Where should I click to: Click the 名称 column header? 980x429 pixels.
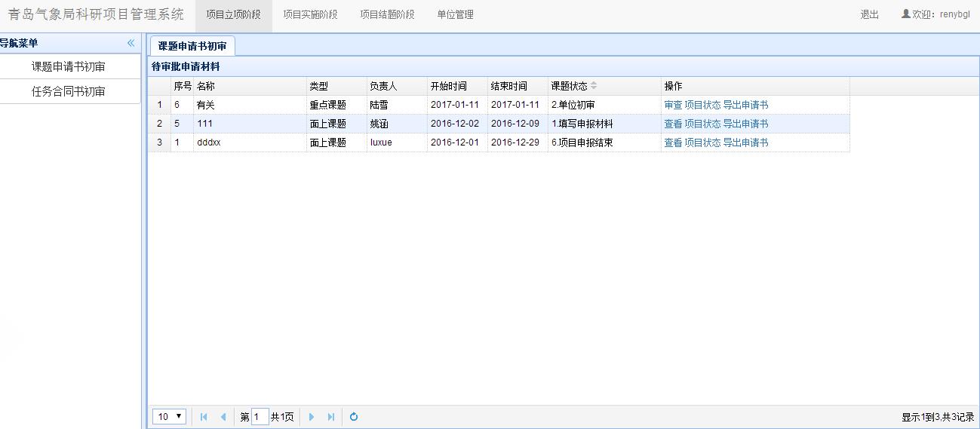point(250,86)
